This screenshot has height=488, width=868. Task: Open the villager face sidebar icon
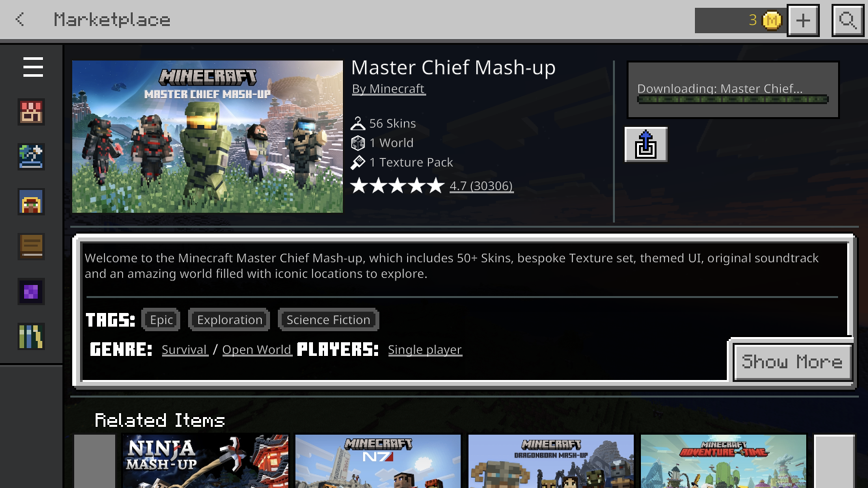tap(31, 202)
